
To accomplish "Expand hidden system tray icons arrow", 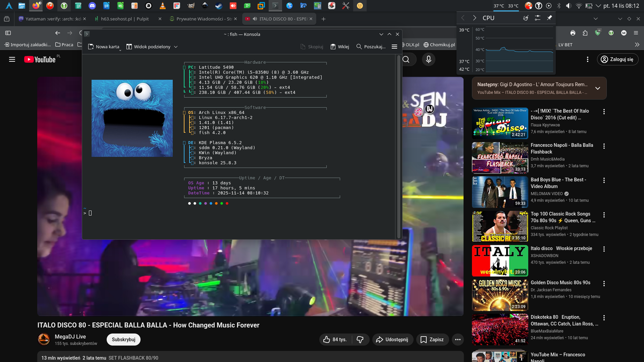I will (x=599, y=6).
